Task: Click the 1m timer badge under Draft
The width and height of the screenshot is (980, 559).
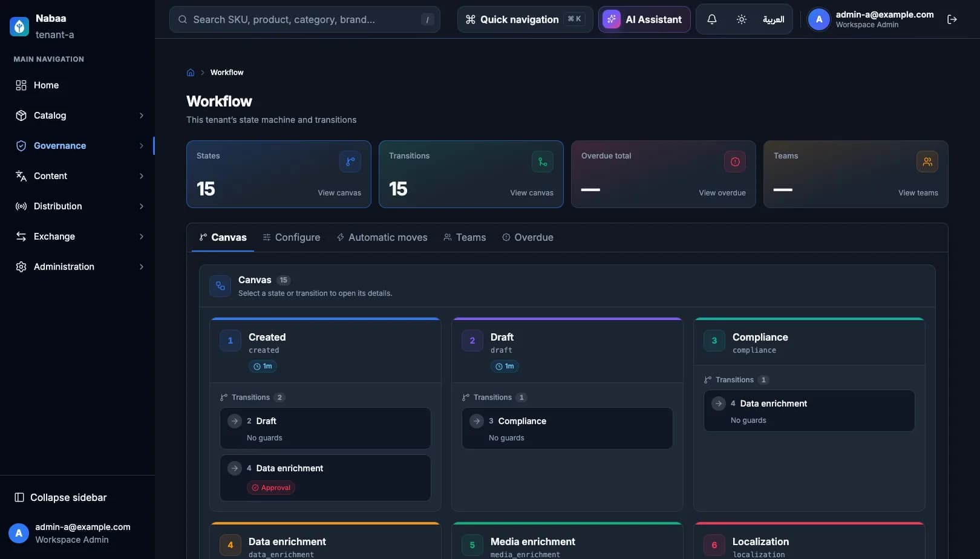Action: tap(505, 367)
